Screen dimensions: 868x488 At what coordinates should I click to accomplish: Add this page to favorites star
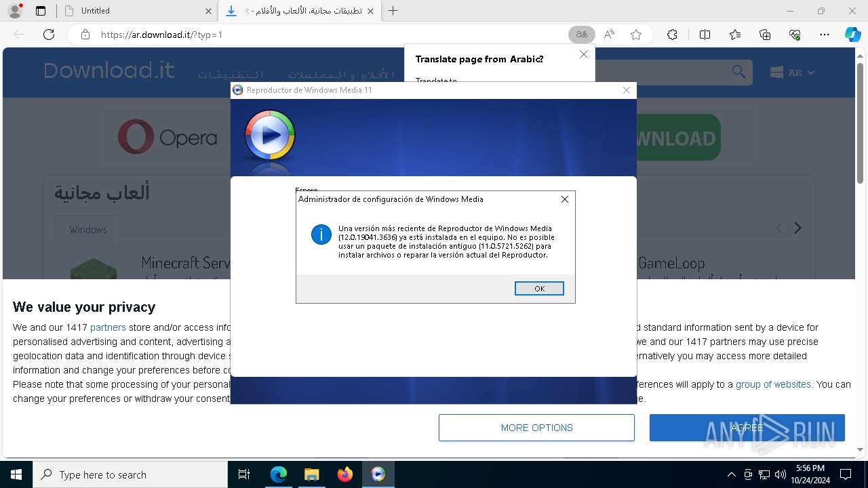coord(636,35)
